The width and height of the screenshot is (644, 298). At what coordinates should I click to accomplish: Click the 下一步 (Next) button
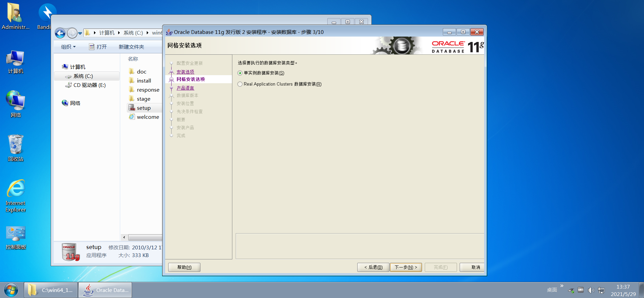(x=406, y=267)
